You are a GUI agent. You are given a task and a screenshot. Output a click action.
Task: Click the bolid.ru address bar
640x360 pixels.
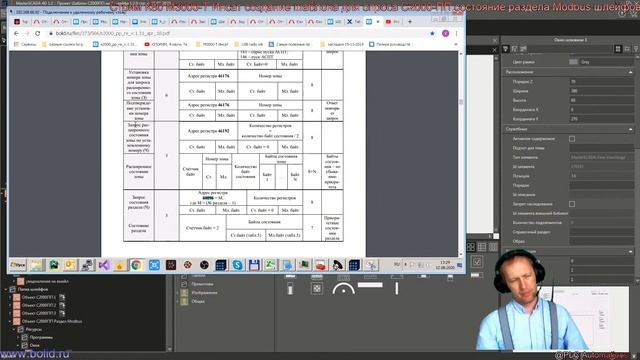click(237, 33)
